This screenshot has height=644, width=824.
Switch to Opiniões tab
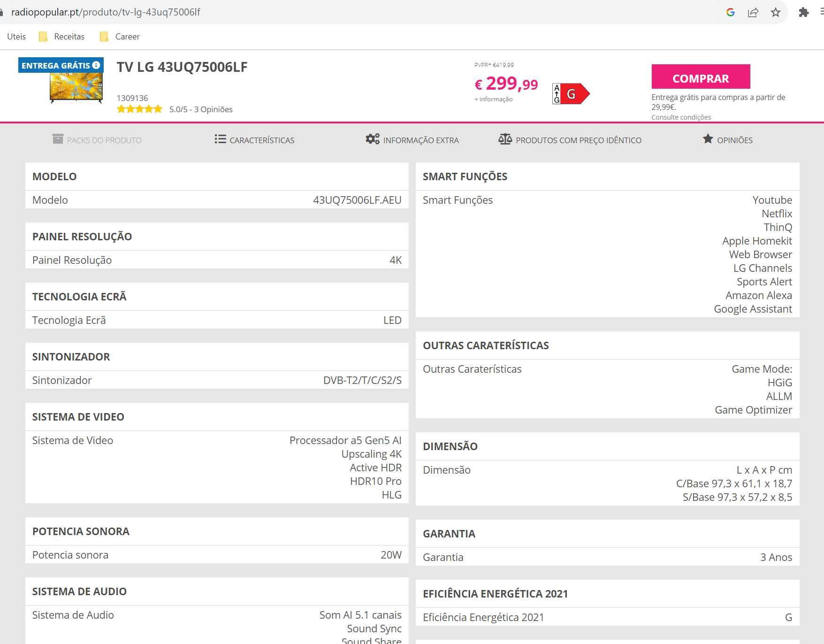click(x=728, y=140)
